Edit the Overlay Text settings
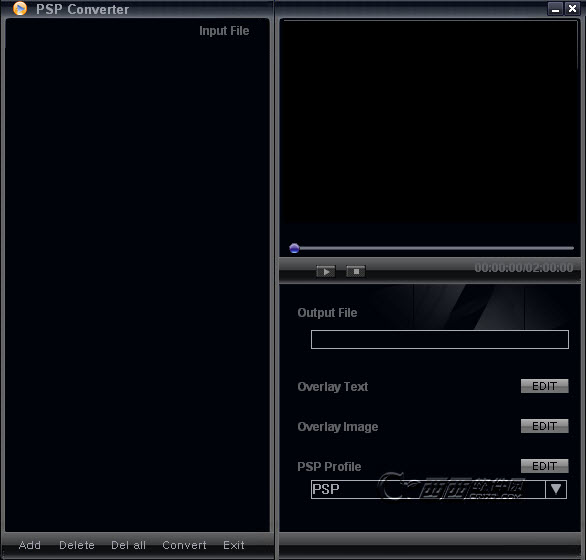Screen dimensions: 586x560 545,386
